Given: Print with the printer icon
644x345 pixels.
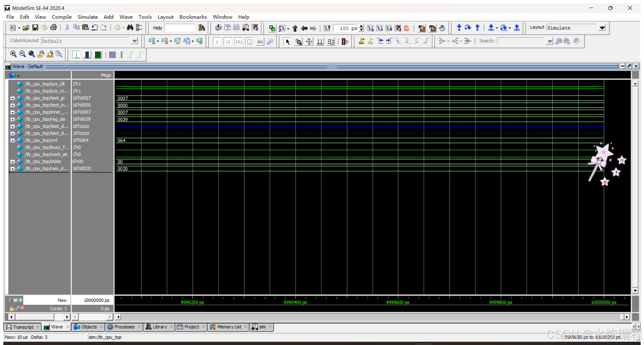Looking at the screenshot, I should click(53, 28).
